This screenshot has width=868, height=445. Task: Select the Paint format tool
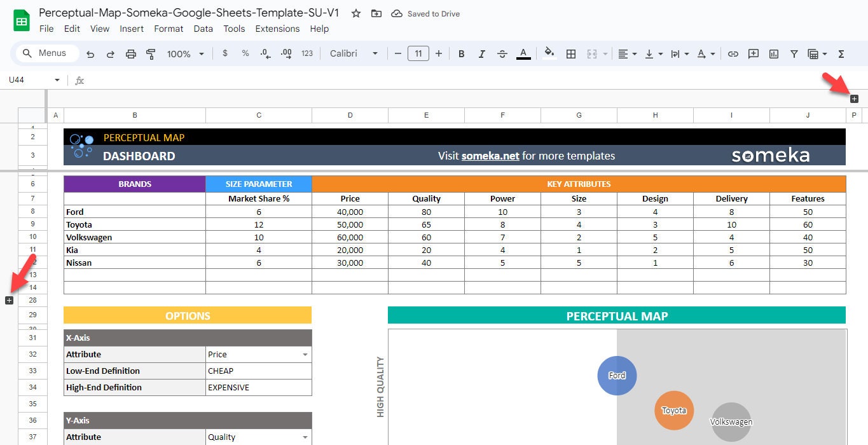point(151,54)
